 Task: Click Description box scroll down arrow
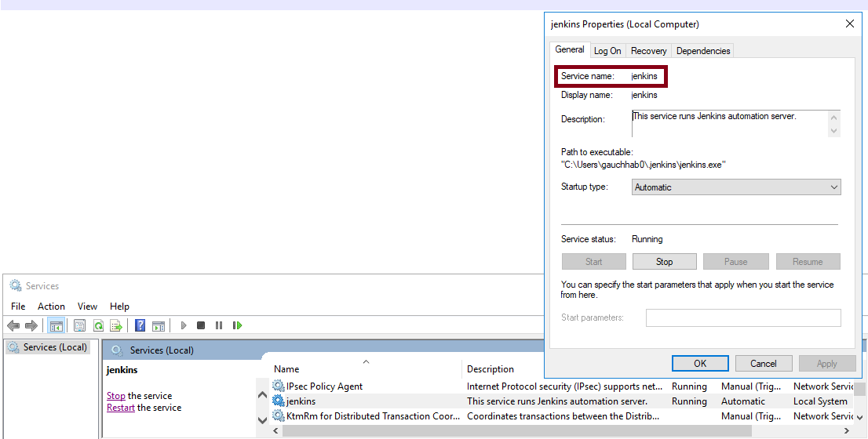(834, 130)
